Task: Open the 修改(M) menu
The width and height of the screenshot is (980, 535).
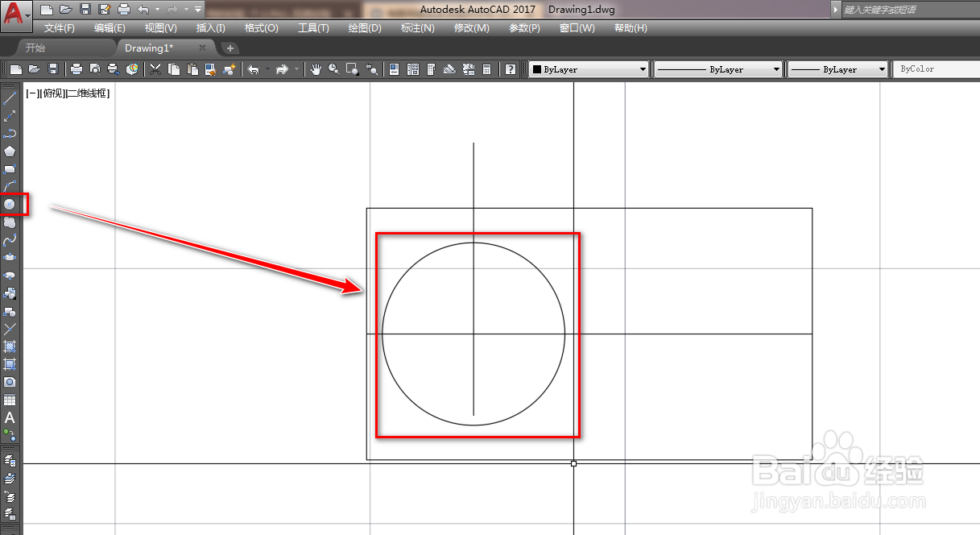Action: tap(471, 27)
